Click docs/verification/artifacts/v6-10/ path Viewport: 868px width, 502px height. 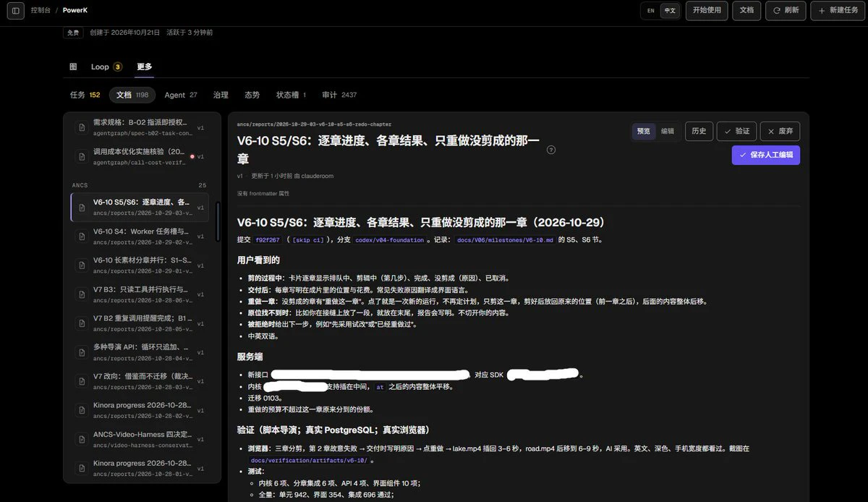point(307,460)
